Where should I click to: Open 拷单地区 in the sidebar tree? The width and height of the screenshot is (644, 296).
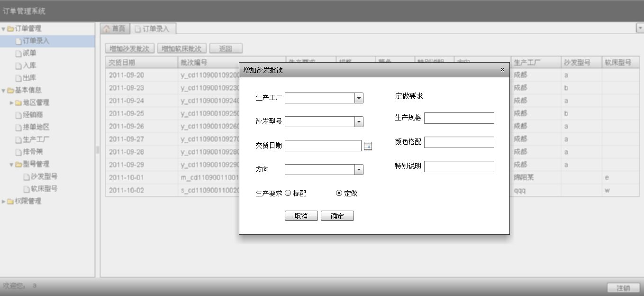[47, 127]
